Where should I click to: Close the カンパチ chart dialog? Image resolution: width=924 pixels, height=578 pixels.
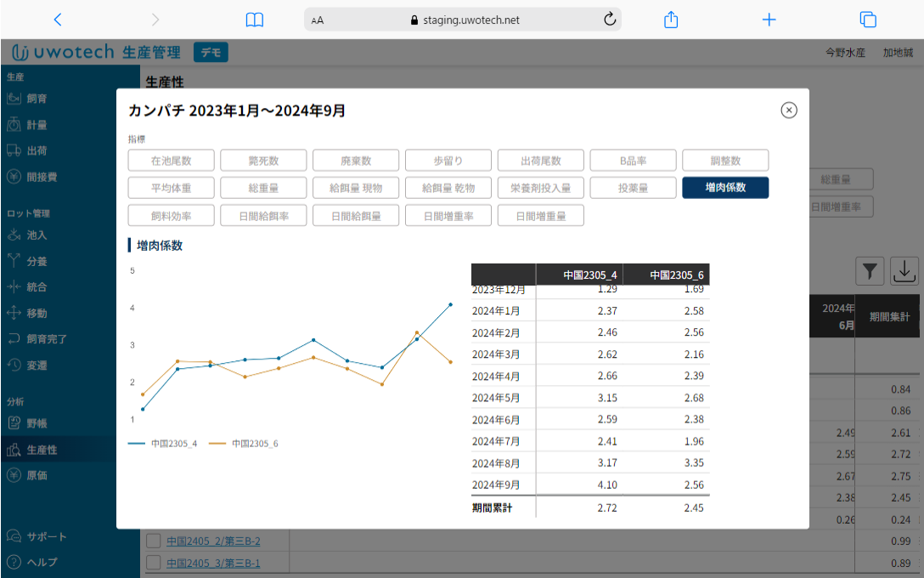tap(788, 110)
